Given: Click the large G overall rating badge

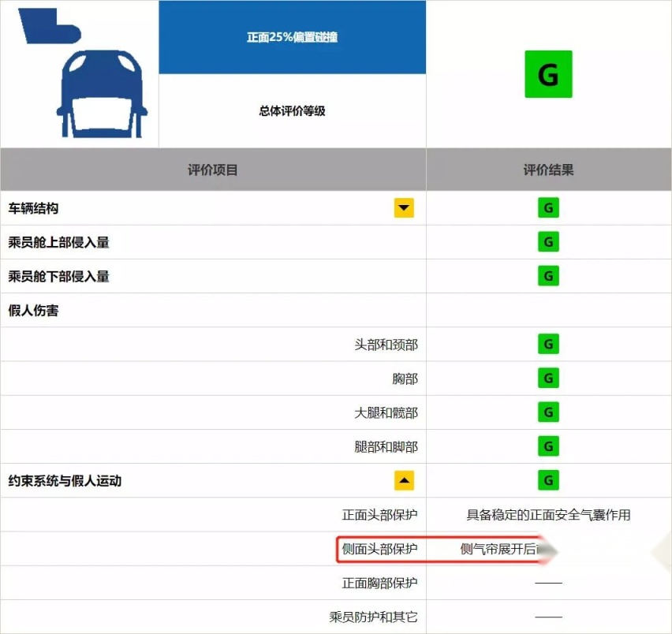Looking at the screenshot, I should [x=548, y=74].
